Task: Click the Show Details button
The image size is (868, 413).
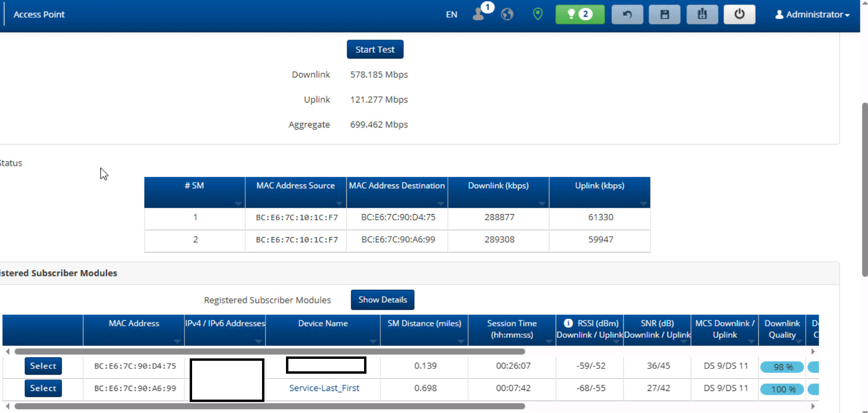Action: tap(382, 300)
